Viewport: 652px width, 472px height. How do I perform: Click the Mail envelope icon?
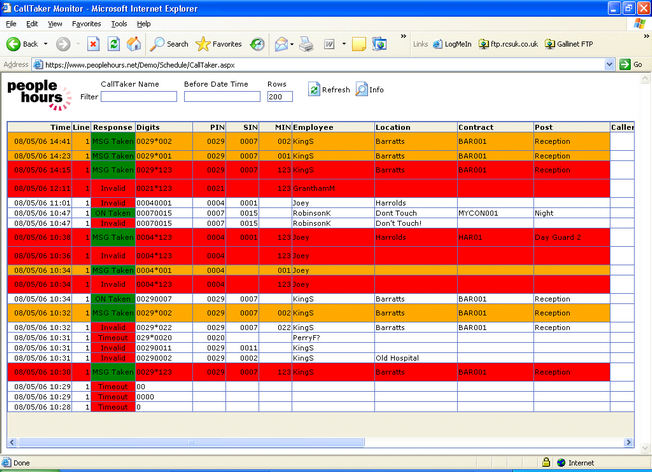coord(280,44)
